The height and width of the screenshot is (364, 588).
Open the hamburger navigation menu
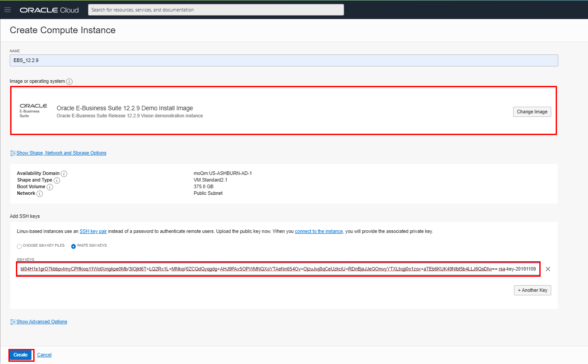tap(7, 10)
